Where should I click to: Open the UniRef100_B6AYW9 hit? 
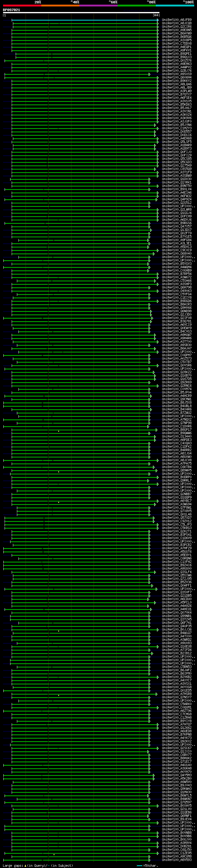click(177, 33)
